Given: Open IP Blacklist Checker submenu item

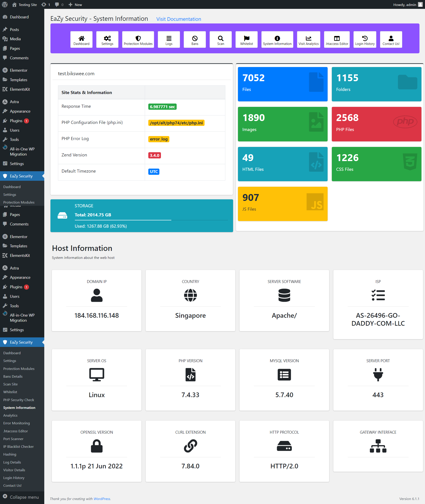Looking at the screenshot, I should point(18,446).
